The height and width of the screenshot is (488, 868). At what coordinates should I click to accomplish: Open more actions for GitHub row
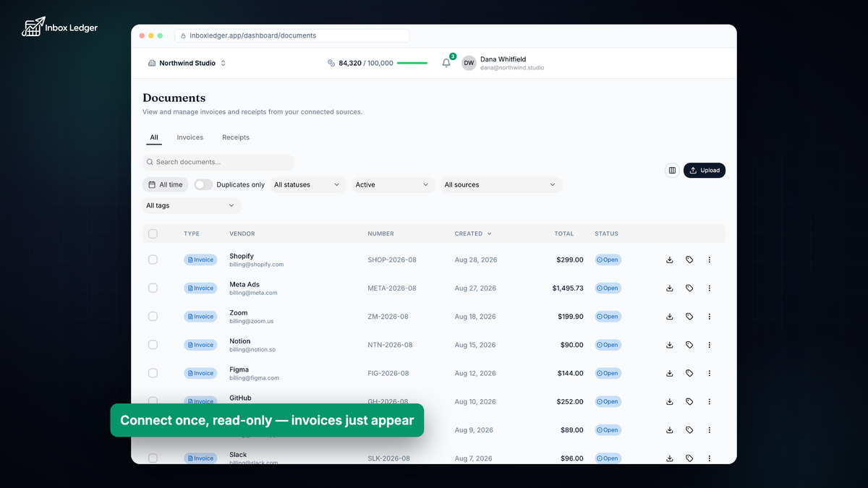pyautogui.click(x=709, y=401)
